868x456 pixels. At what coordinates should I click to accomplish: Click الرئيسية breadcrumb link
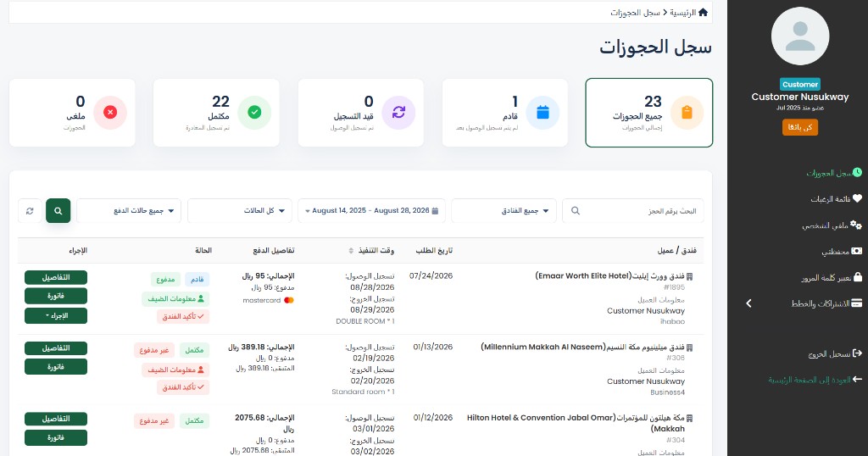coord(682,12)
